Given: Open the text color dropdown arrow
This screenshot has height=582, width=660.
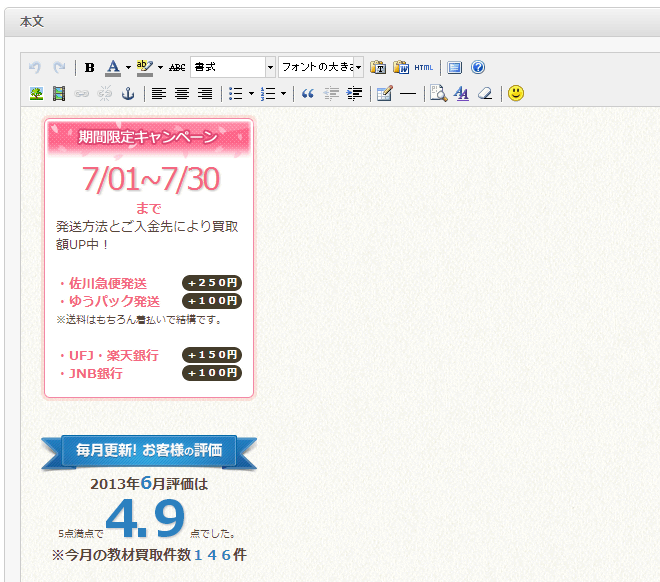Looking at the screenshot, I should (x=128, y=68).
